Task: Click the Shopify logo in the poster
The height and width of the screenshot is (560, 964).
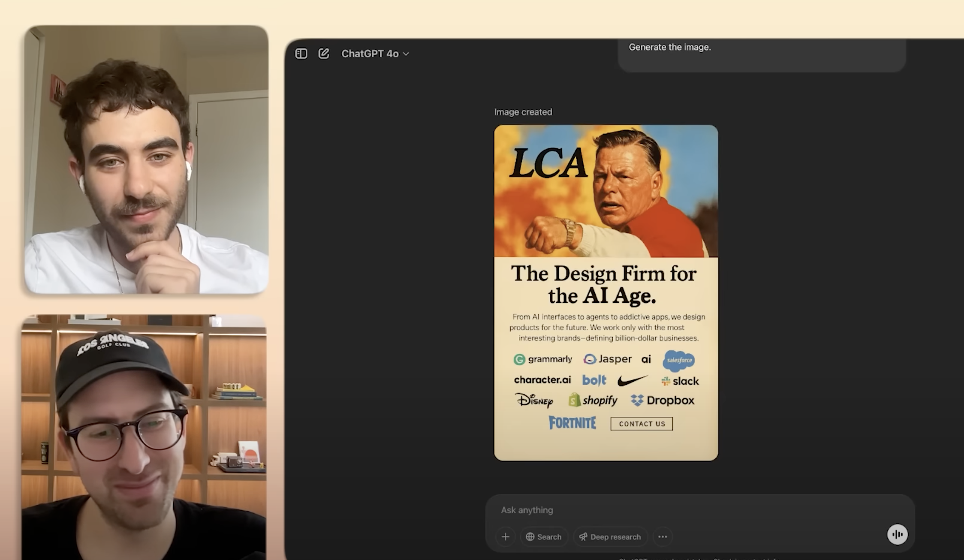Action: [x=593, y=400]
